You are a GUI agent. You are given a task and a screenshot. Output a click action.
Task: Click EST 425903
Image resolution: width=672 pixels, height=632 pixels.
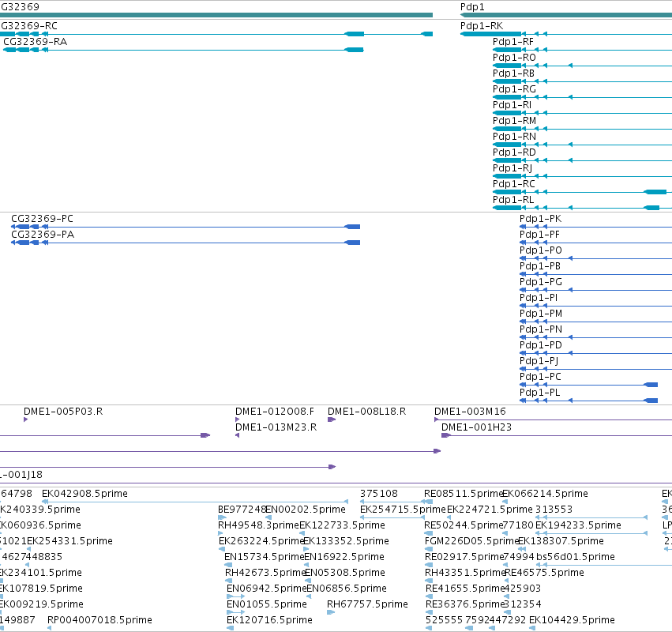[x=522, y=589]
